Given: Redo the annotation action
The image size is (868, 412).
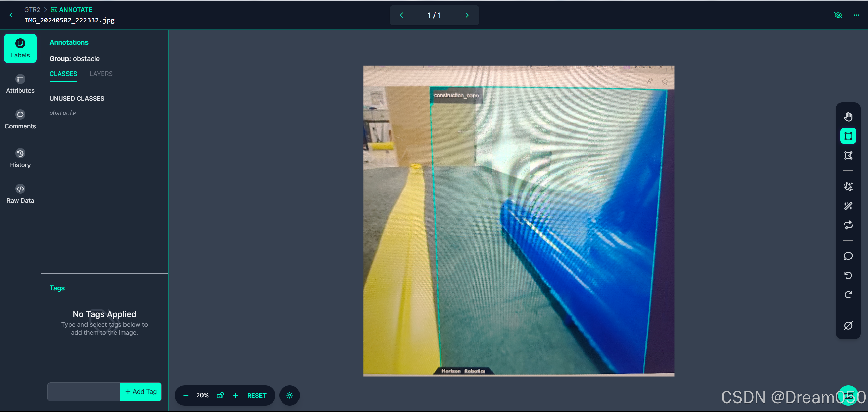Looking at the screenshot, I should pos(848,295).
